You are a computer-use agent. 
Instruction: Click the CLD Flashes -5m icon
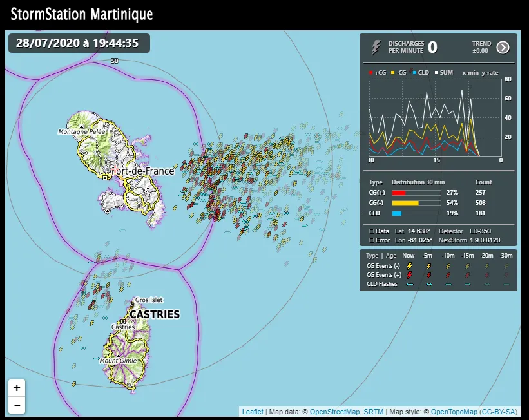click(428, 284)
